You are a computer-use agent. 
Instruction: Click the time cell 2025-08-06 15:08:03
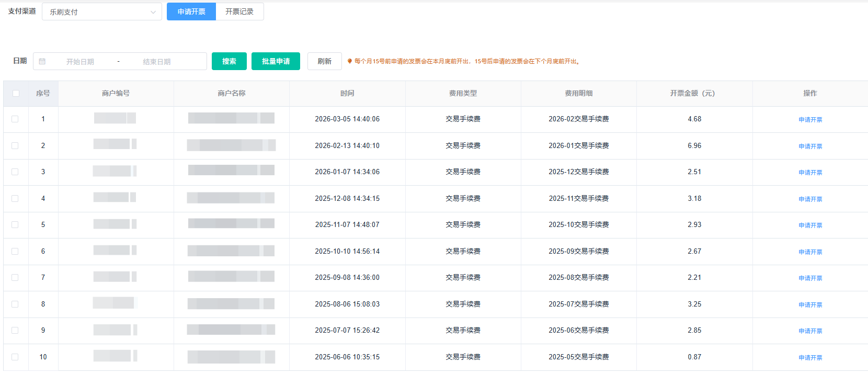(347, 304)
